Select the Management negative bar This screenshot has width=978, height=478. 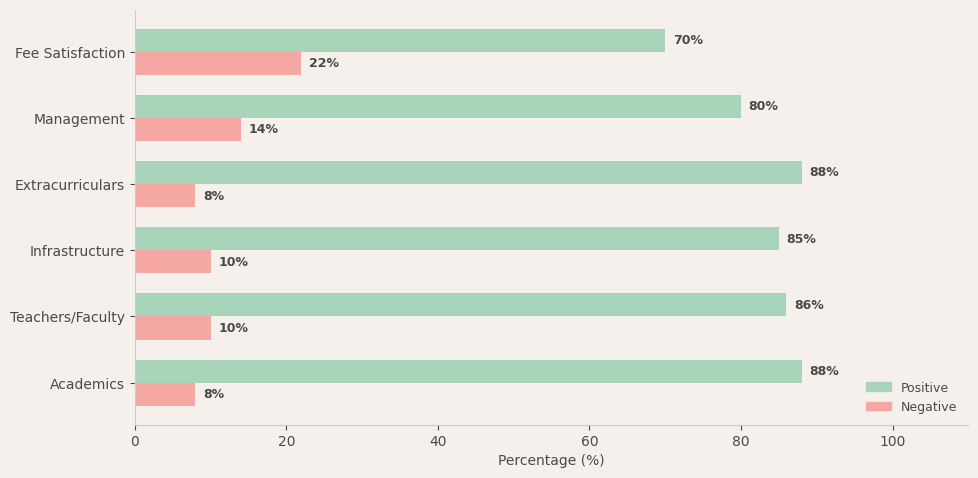tap(187, 130)
